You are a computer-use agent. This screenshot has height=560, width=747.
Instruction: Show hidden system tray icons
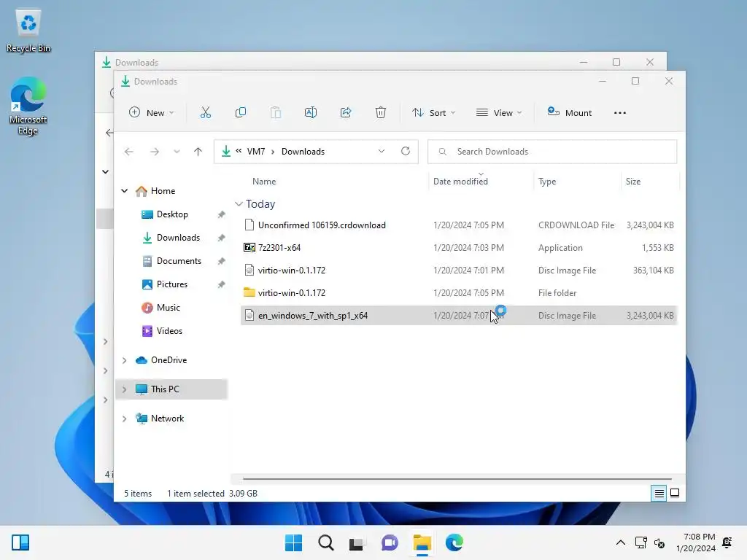click(x=621, y=542)
